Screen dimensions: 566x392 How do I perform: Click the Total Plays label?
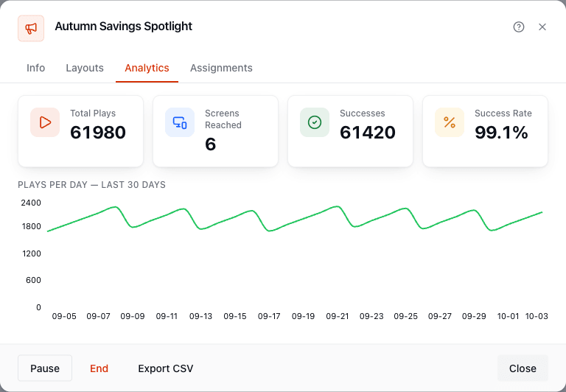(93, 113)
